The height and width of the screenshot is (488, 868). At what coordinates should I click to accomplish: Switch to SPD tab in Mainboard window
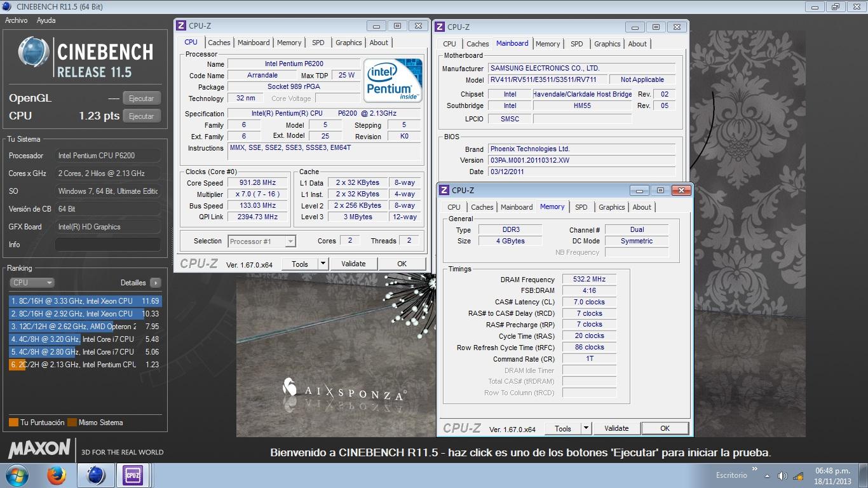(577, 44)
